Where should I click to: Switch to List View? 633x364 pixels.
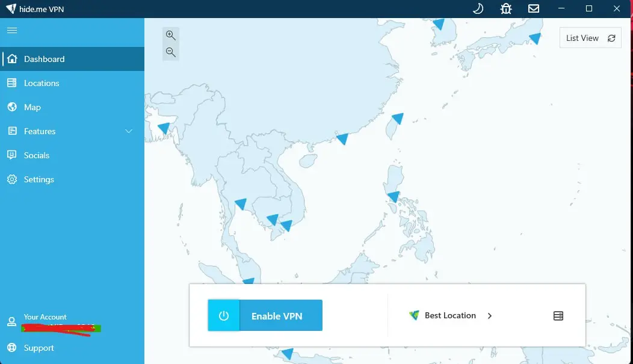point(582,38)
